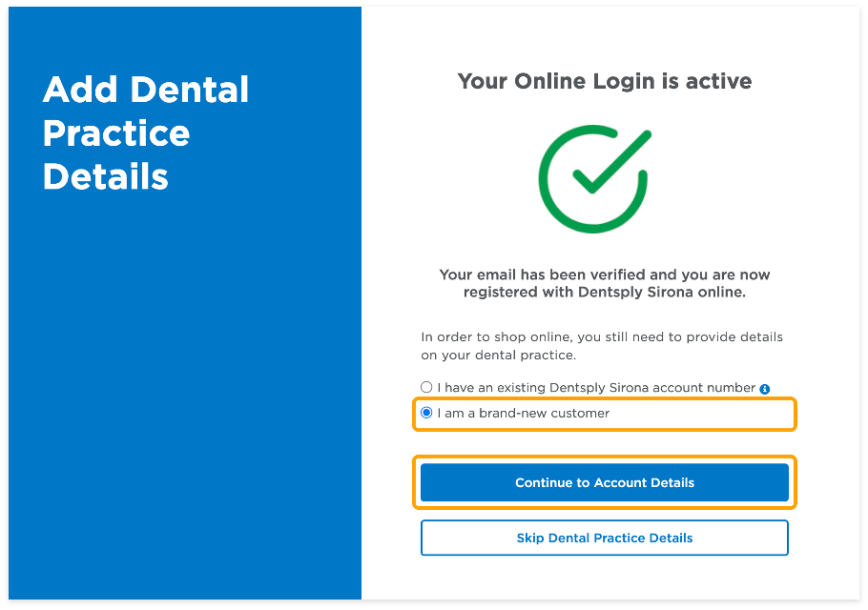Select the brand-new customer radio button
868x610 pixels.
pyautogui.click(x=426, y=413)
